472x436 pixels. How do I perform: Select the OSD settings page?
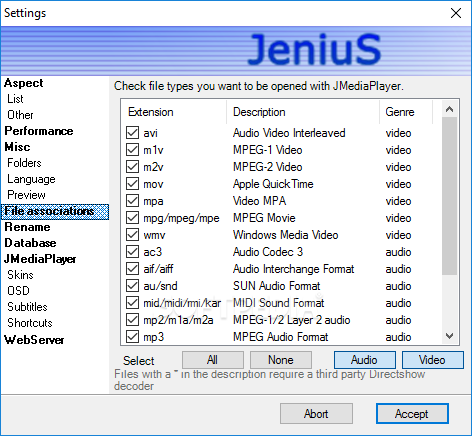pos(18,291)
